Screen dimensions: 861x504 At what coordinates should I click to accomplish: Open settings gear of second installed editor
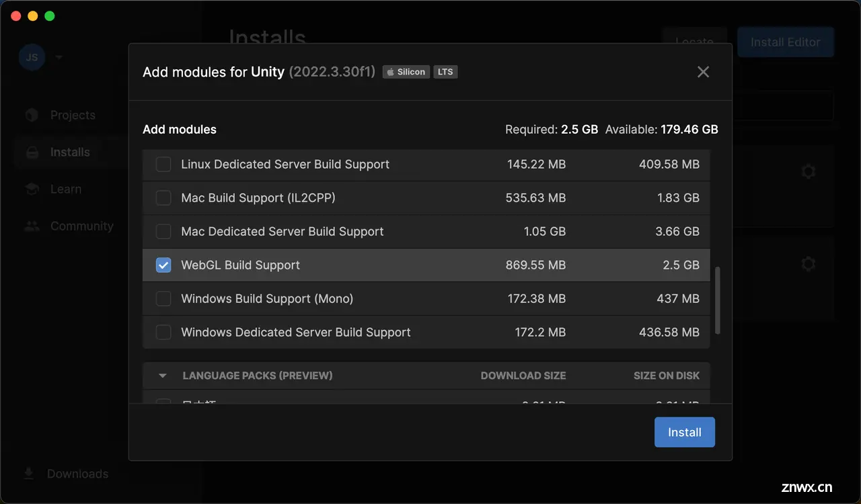coord(809,264)
